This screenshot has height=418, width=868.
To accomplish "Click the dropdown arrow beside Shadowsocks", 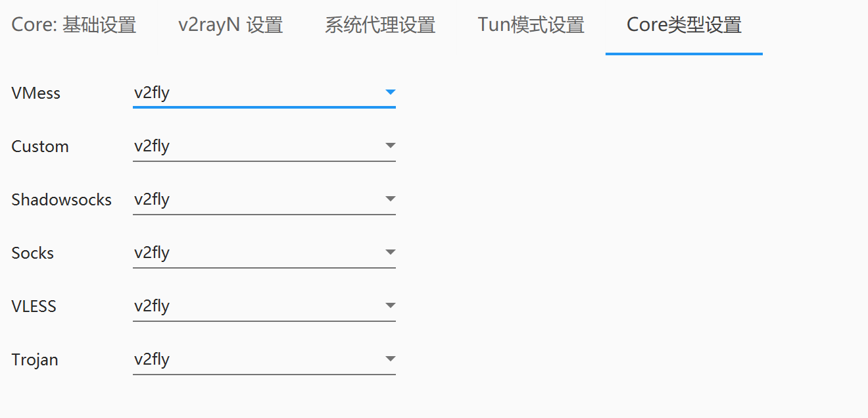I will 391,199.
